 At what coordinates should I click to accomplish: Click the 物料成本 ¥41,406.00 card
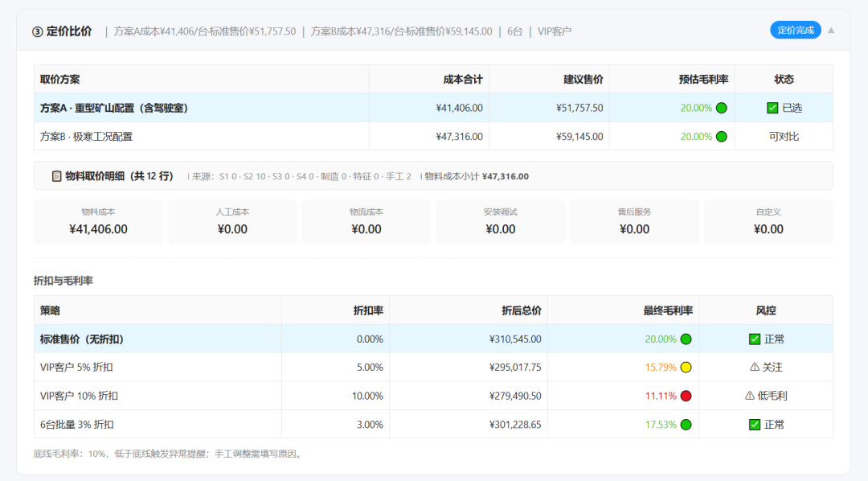point(99,222)
